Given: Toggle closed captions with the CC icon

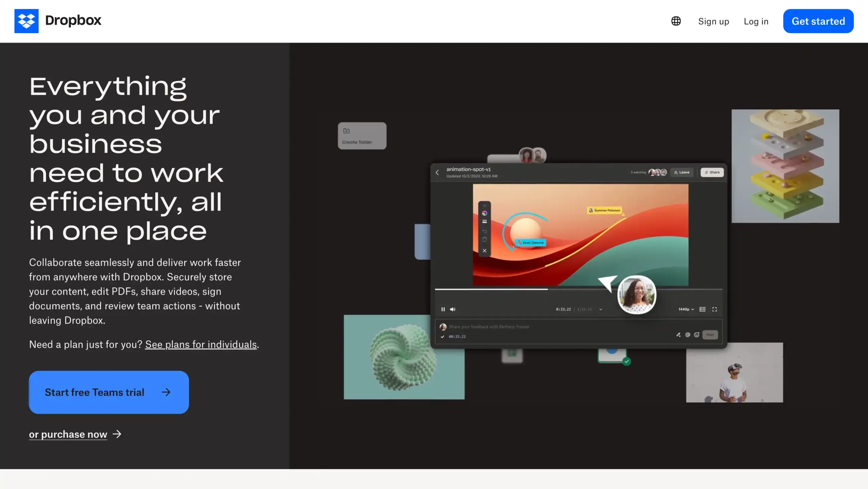Looking at the screenshot, I should click(703, 309).
